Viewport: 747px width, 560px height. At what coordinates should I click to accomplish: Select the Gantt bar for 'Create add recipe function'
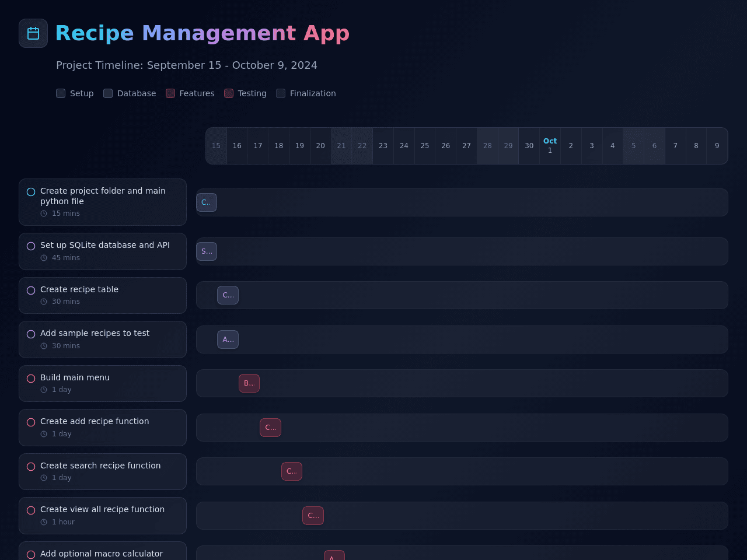pos(270,428)
